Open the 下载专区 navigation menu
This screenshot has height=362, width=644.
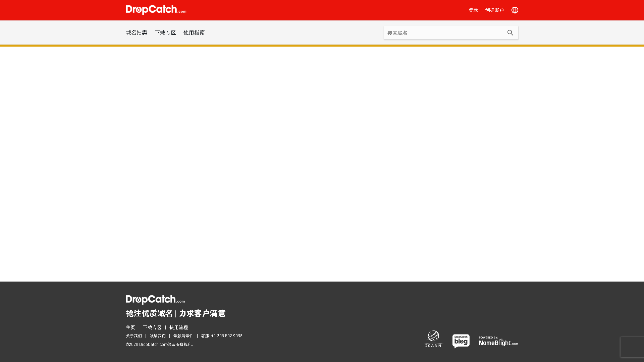pyautogui.click(x=165, y=33)
